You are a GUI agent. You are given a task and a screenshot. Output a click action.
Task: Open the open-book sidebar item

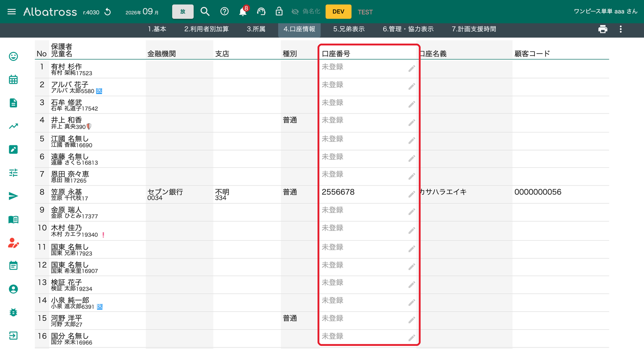click(x=13, y=219)
